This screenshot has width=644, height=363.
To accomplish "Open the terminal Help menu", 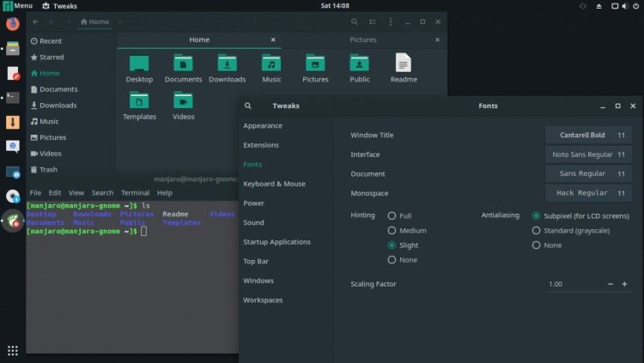I will [165, 193].
